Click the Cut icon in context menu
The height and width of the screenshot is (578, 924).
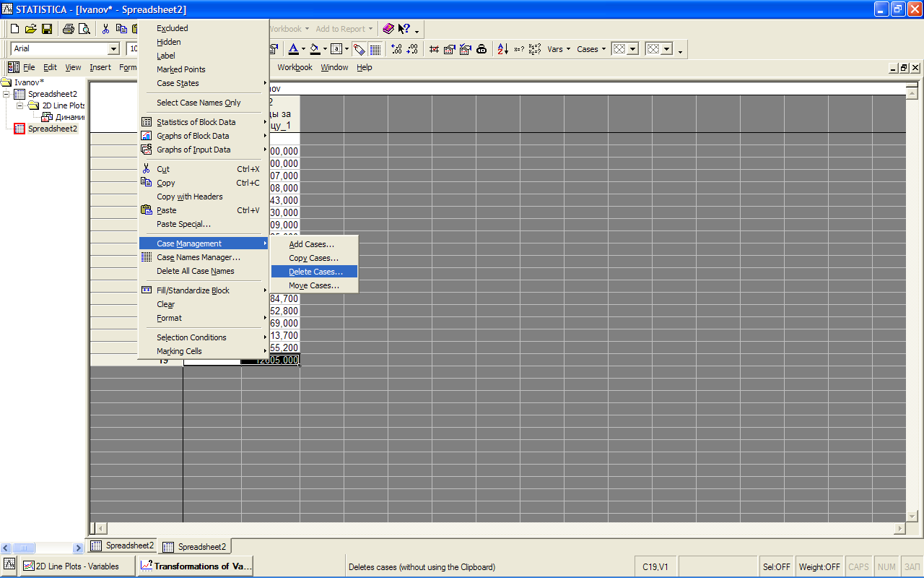point(147,169)
